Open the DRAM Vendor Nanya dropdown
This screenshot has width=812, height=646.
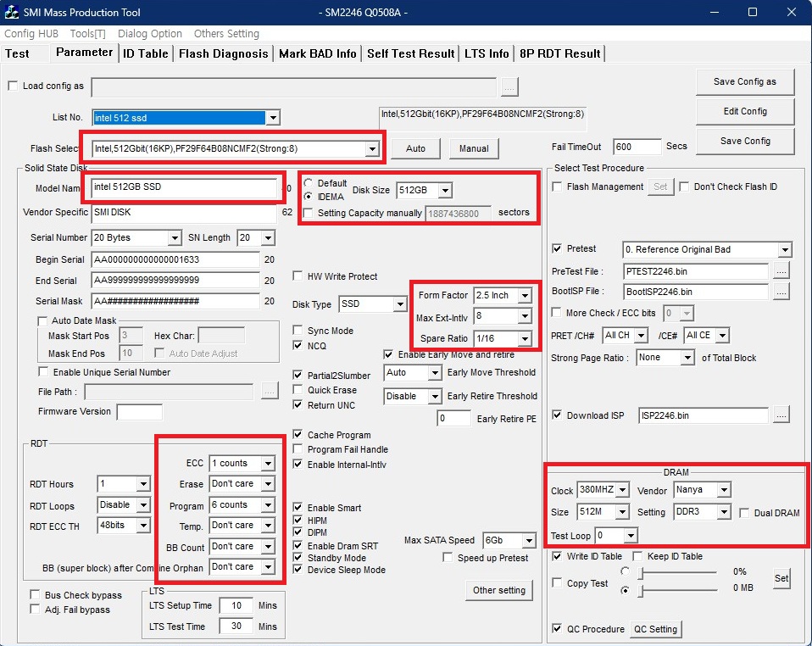coord(724,489)
